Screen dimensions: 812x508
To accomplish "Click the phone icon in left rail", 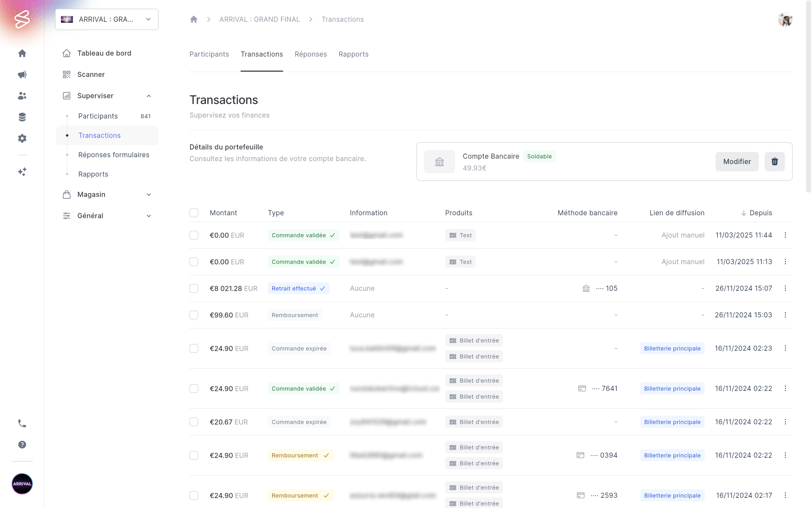I will pos(22,423).
